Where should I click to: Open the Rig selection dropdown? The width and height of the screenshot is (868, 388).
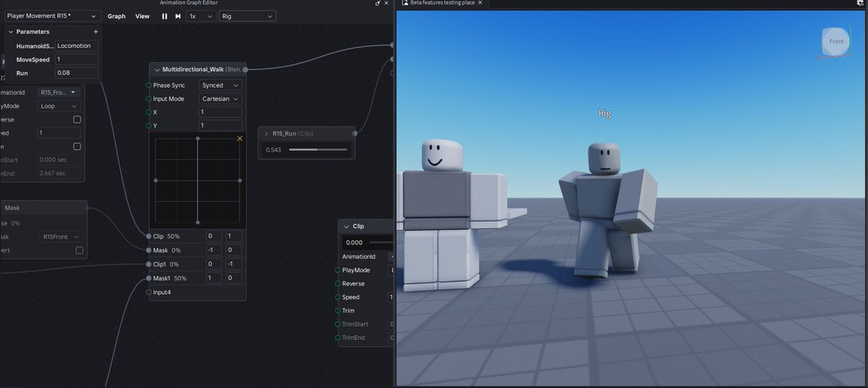(247, 16)
